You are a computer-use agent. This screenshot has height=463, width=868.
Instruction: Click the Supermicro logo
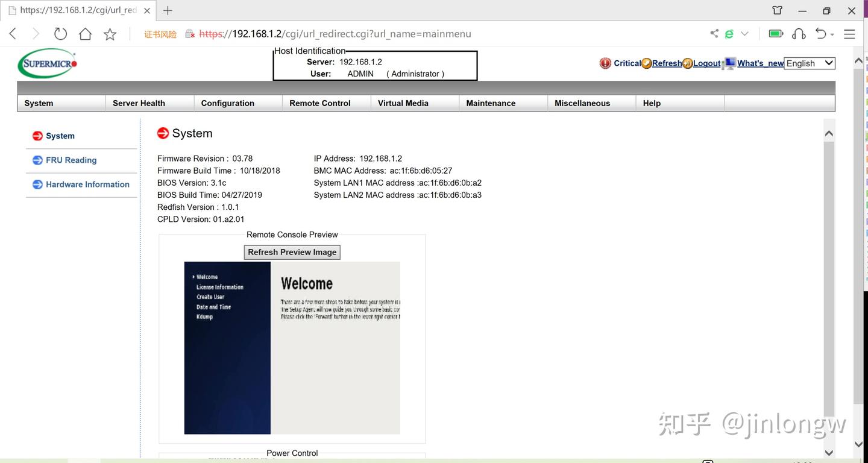click(48, 63)
